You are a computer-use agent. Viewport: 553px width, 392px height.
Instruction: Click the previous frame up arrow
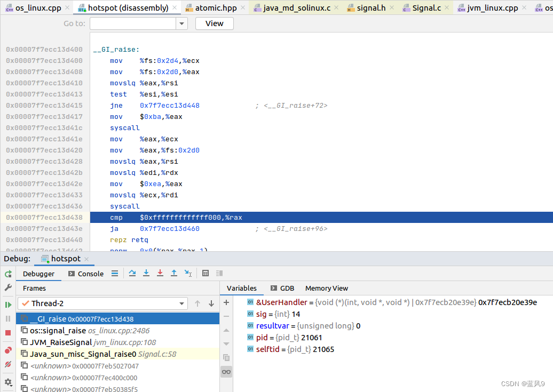(197, 303)
